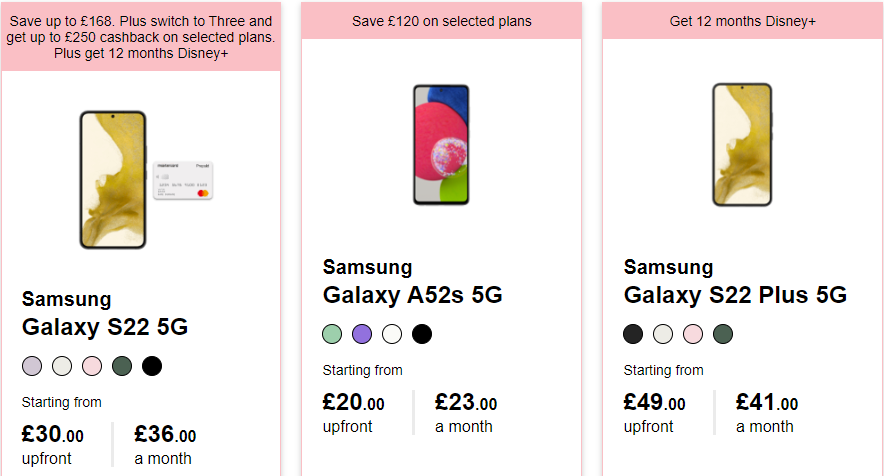The image size is (884, 476).
Task: Open the Galaxy S22 Plus 5G phone image
Action: [x=742, y=145]
